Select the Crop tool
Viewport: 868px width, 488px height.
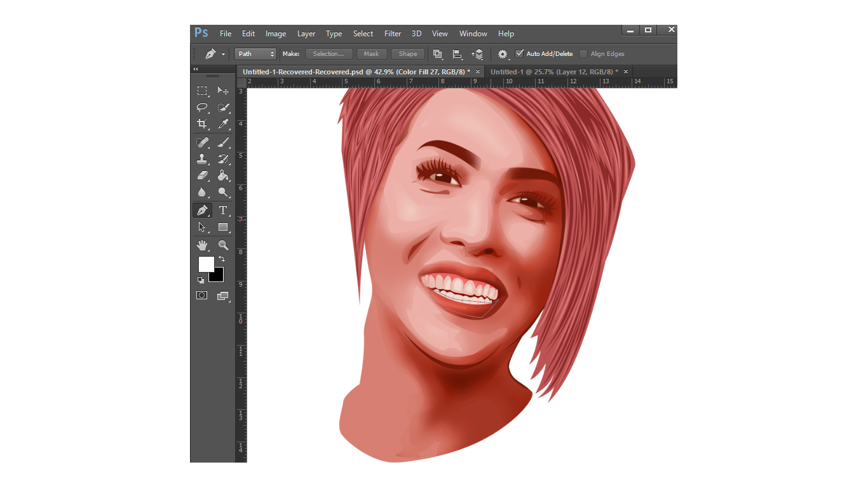[x=202, y=124]
